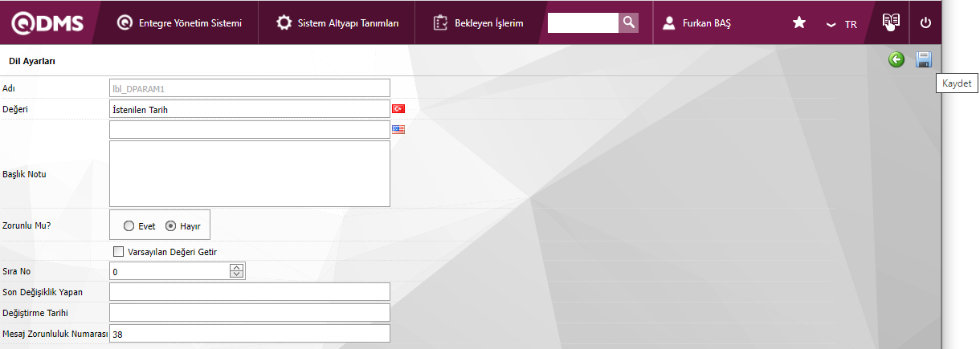Open the Entegre Yönetim Sistemi menu
Viewport: 980px width, 349px height.
pyautogui.click(x=179, y=23)
